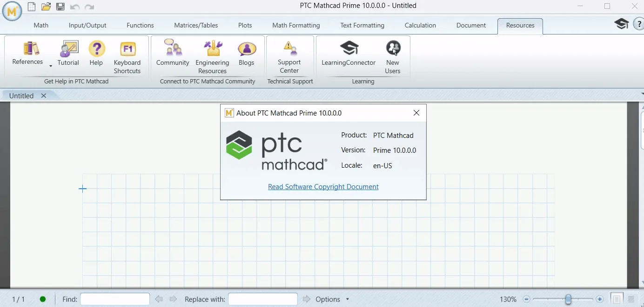This screenshot has width=644, height=307.
Task: Open the Document tab
Action: point(471,25)
